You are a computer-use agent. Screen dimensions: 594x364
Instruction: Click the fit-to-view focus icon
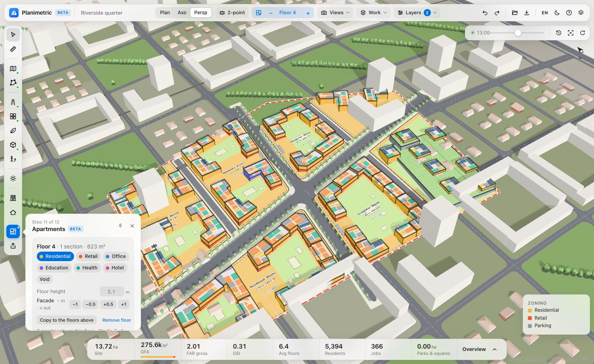click(571, 33)
